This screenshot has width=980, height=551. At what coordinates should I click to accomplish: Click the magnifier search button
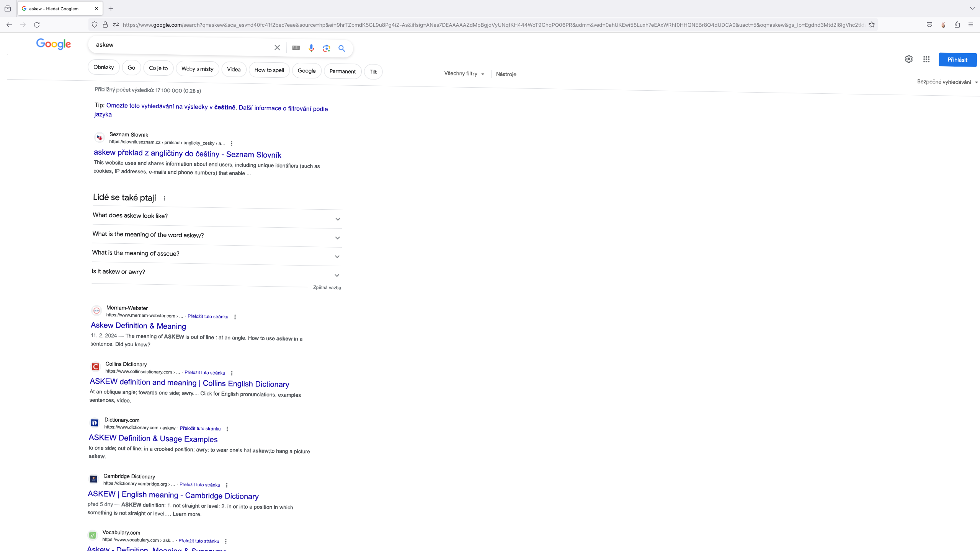click(341, 49)
